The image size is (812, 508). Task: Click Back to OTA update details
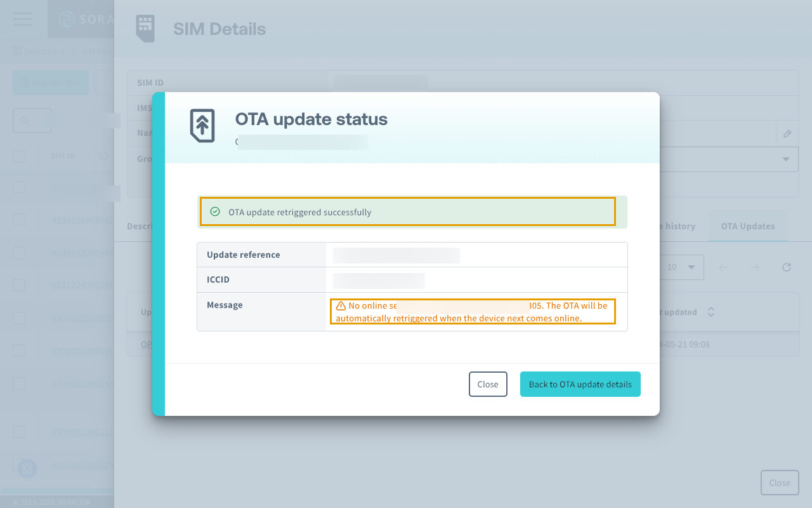pyautogui.click(x=580, y=384)
